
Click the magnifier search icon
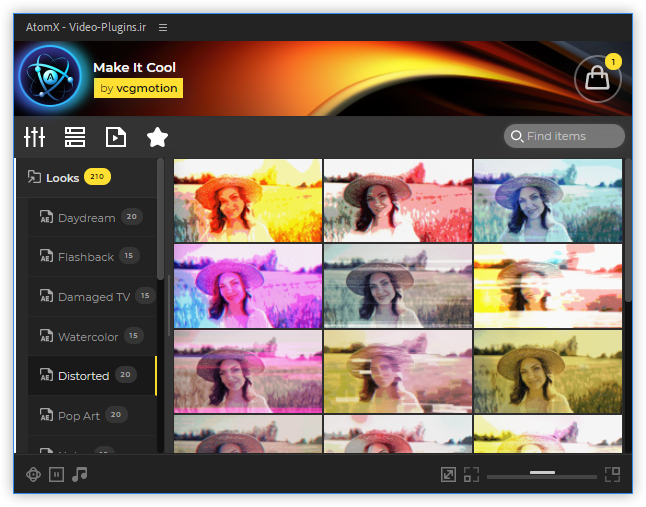(x=517, y=136)
